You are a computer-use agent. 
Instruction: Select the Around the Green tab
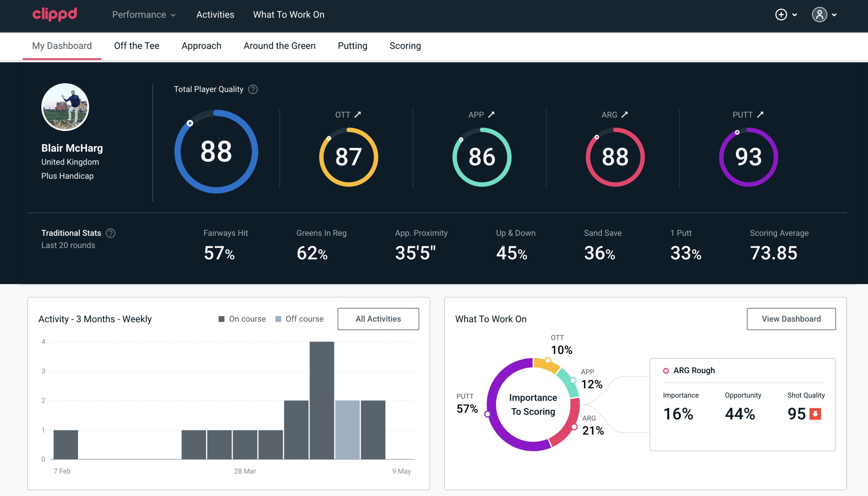point(279,45)
